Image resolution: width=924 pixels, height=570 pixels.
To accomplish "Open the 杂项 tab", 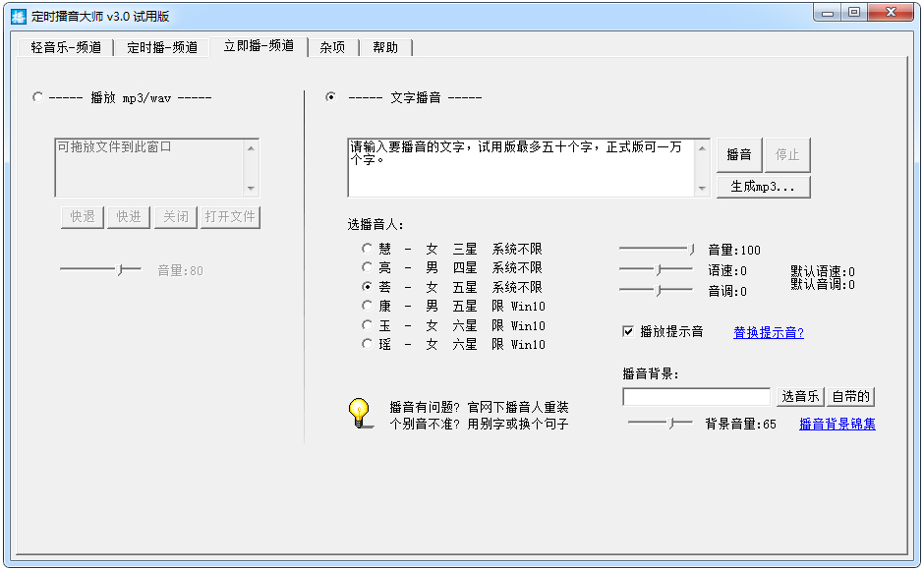I will click(x=332, y=47).
